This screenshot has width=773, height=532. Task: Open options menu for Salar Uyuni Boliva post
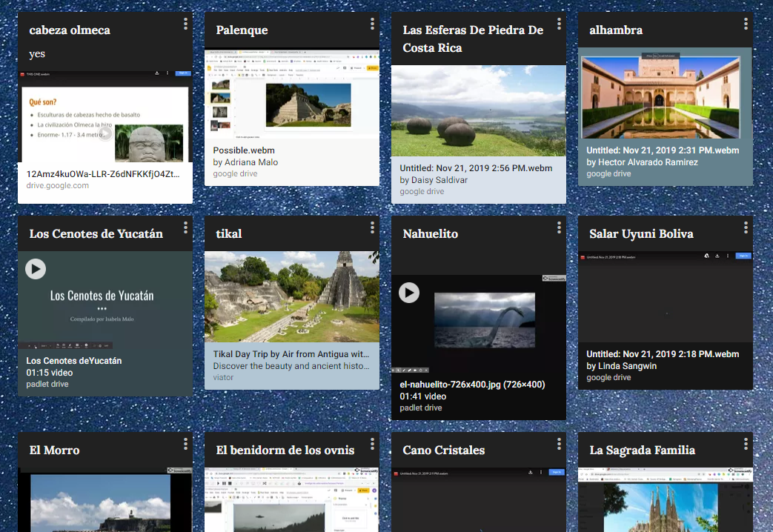tap(746, 227)
